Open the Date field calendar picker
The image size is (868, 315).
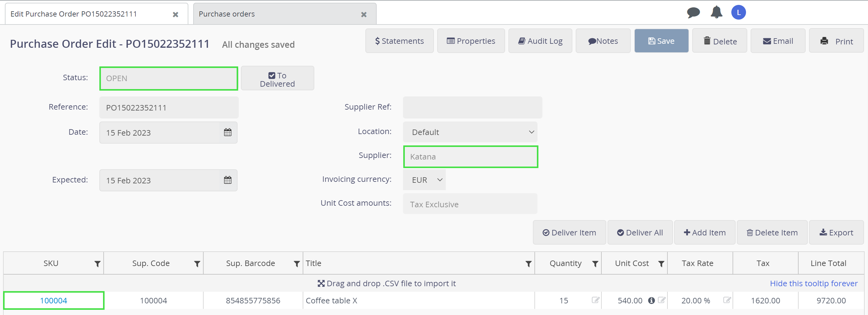227,133
